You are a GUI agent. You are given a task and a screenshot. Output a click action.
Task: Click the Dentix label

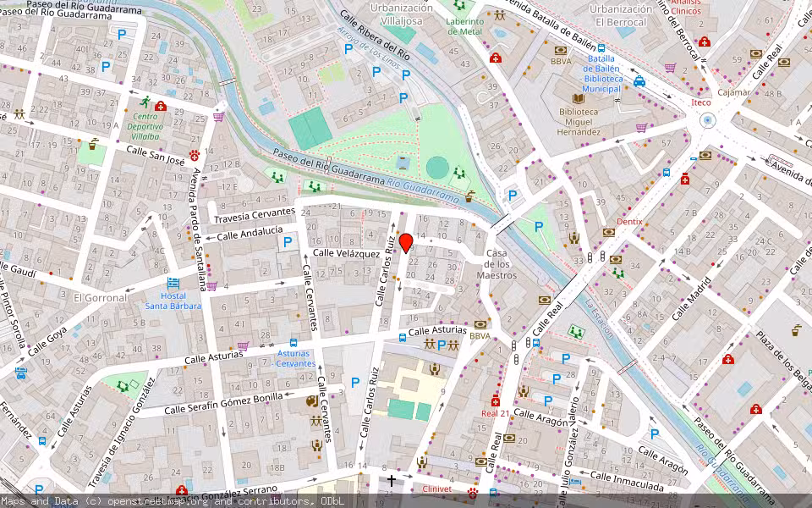coord(629,221)
